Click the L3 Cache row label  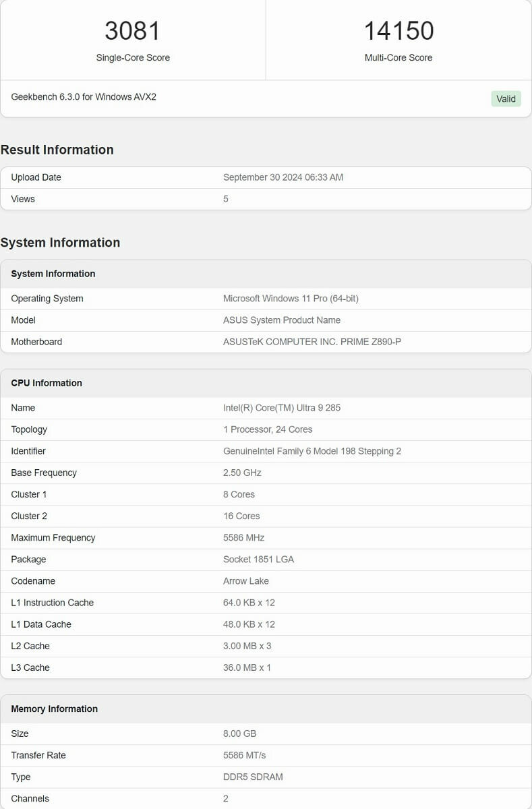click(x=30, y=667)
